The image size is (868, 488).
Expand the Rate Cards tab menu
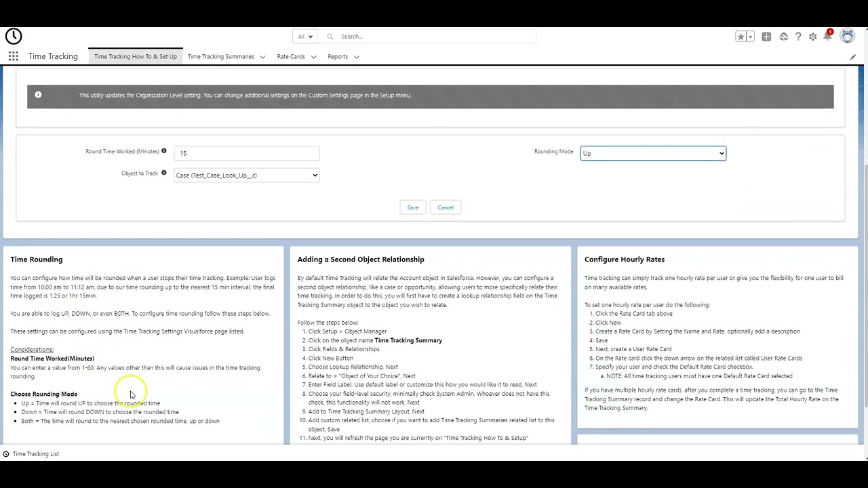click(x=313, y=57)
